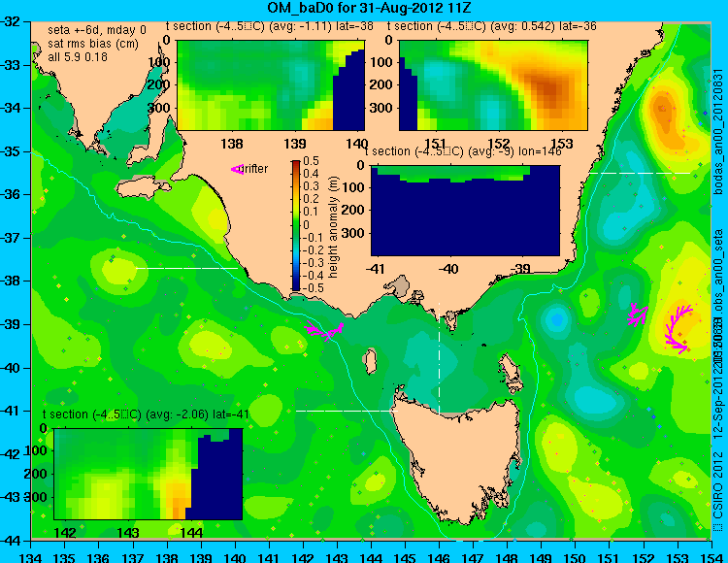Click the 'seta +-6d, mday 0' annotation
The width and height of the screenshot is (728, 563).
97,30
